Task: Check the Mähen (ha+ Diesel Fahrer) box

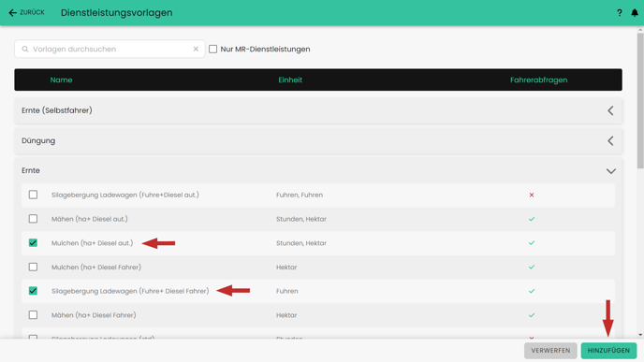Action: 33,315
